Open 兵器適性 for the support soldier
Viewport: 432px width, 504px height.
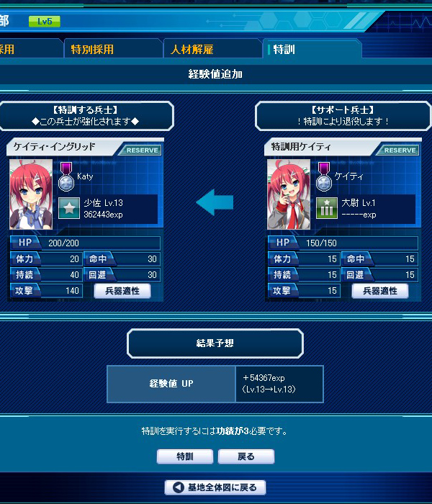(x=380, y=291)
